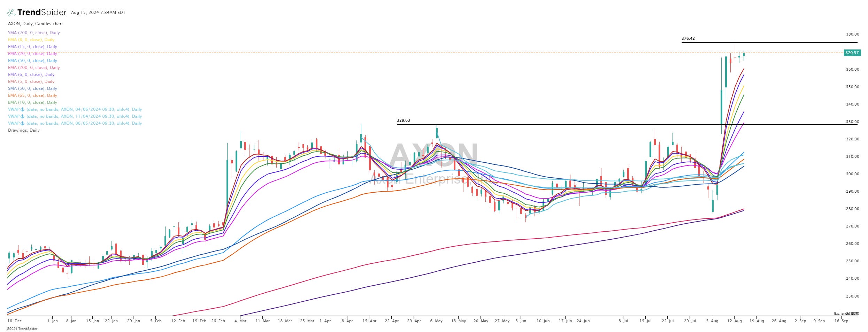Select the EMA (200, 0, close) legend entry
Image resolution: width=868 pixels, height=332 pixels.
pyautogui.click(x=34, y=68)
